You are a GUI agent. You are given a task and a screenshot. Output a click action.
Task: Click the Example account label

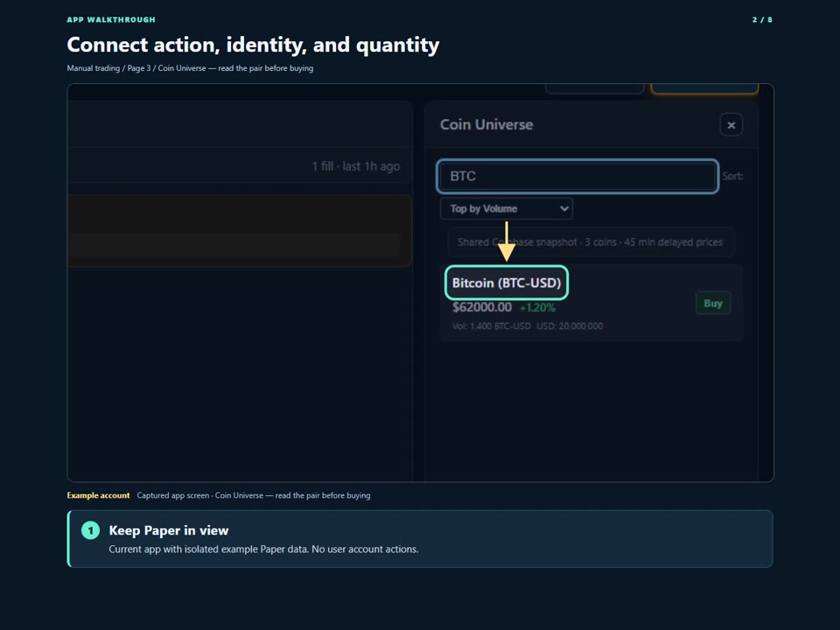coord(98,495)
